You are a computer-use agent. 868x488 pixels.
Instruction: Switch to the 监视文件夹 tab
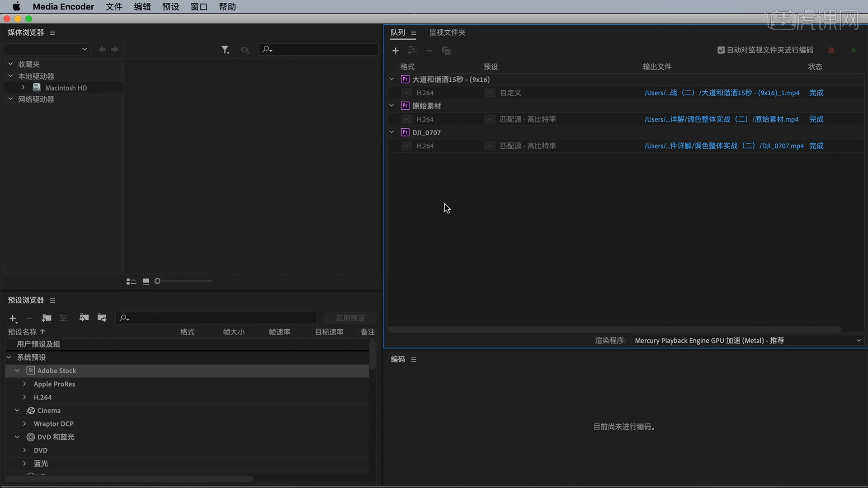[x=447, y=33]
